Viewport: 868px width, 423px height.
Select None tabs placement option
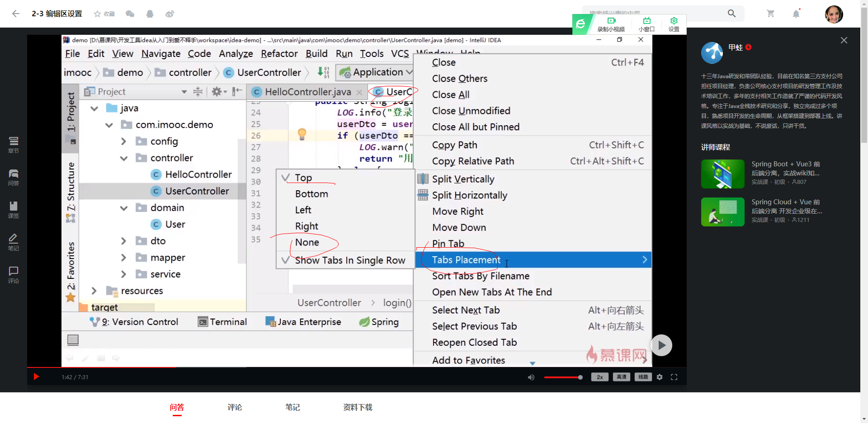[345, 242]
